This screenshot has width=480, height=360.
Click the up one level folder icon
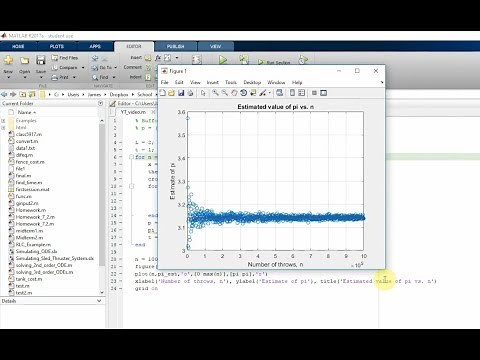pos(23,94)
